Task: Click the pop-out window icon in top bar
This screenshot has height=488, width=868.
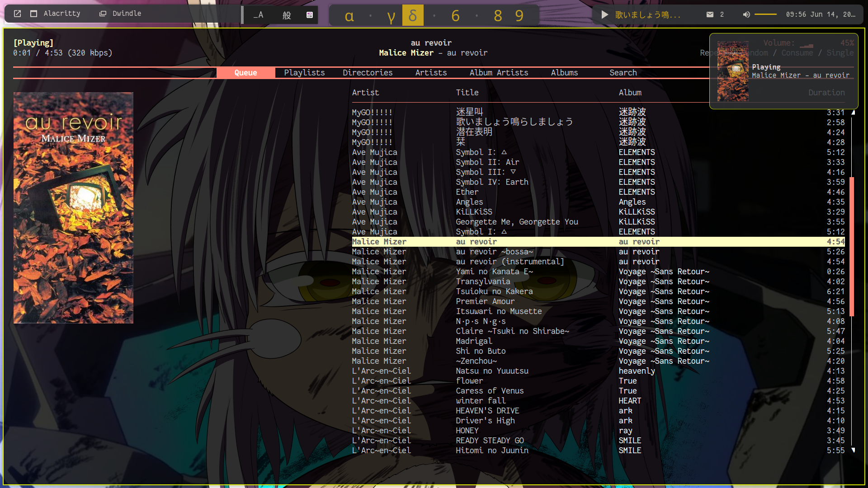Action: tap(17, 14)
